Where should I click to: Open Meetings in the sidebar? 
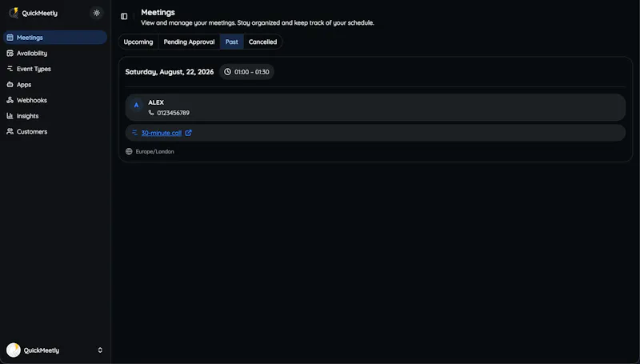pyautogui.click(x=55, y=38)
